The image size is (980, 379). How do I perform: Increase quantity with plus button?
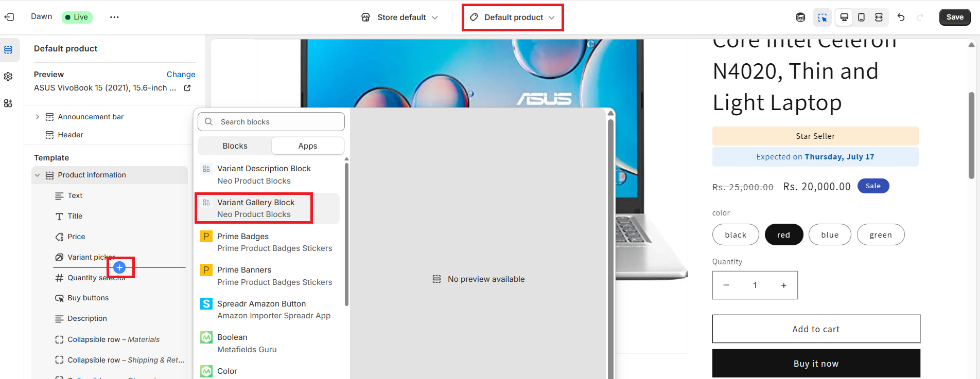(784, 285)
